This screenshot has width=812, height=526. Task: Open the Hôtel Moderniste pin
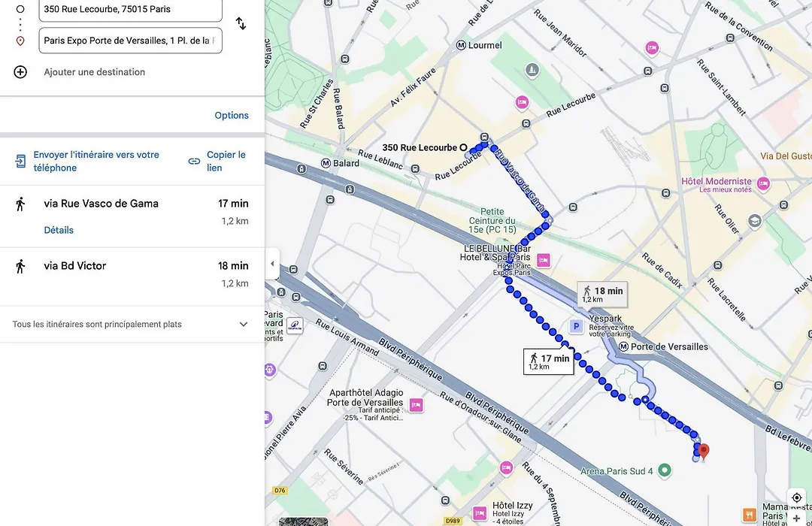[763, 183]
